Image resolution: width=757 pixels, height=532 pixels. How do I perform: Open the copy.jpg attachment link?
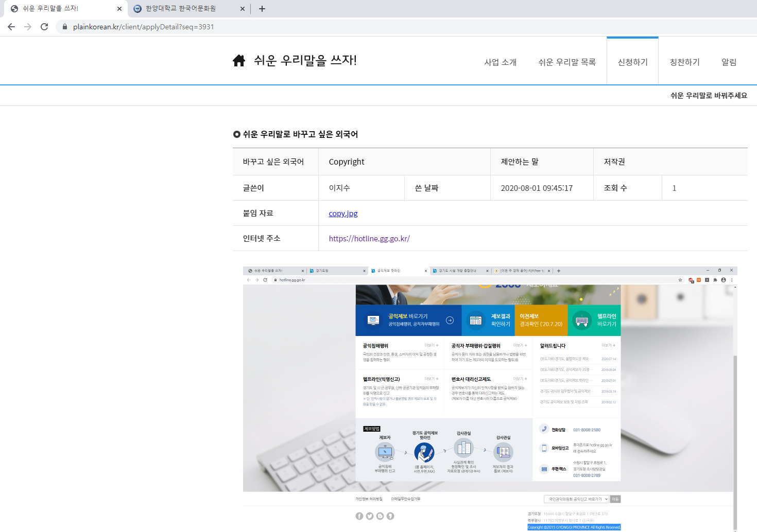[343, 214]
